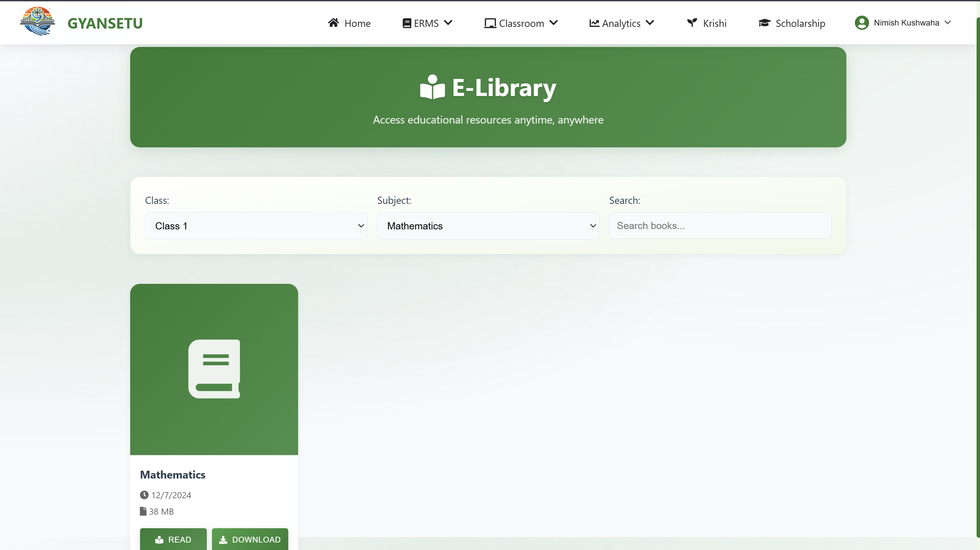Click the user profile avatar icon
980x550 pixels.
pyautogui.click(x=862, y=23)
